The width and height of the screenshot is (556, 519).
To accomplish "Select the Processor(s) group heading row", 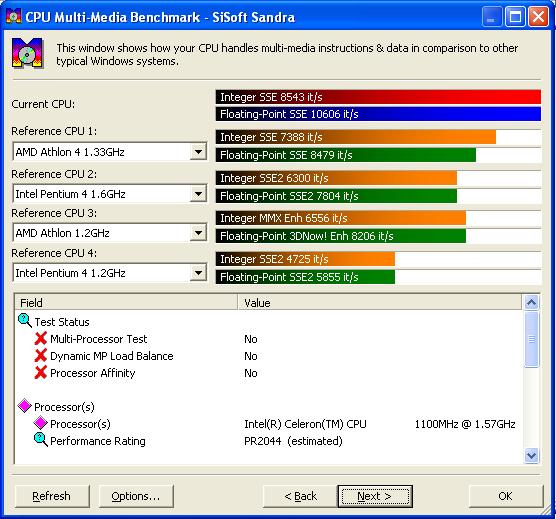I will pyautogui.click(x=269, y=407).
